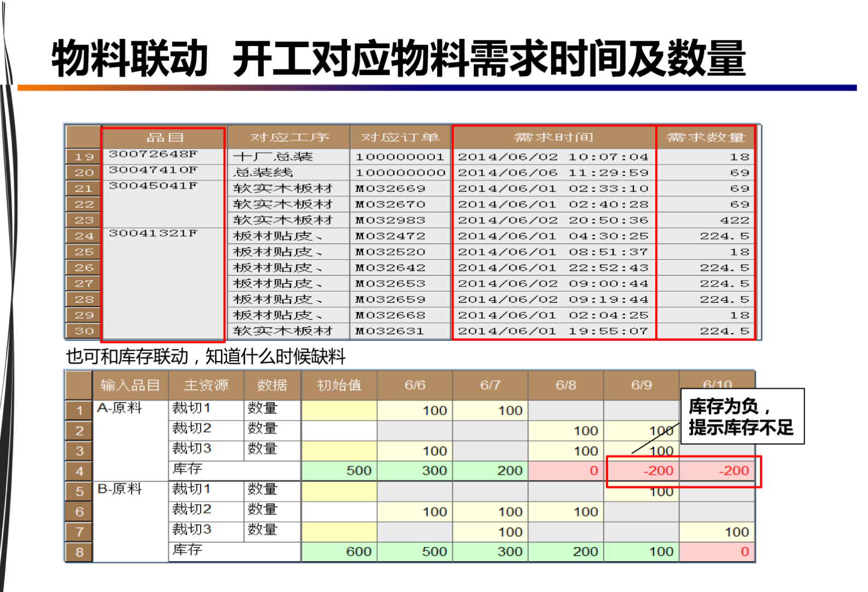Image resolution: width=868 pixels, height=592 pixels.
Task: Click order number M032659
Action: point(400,299)
